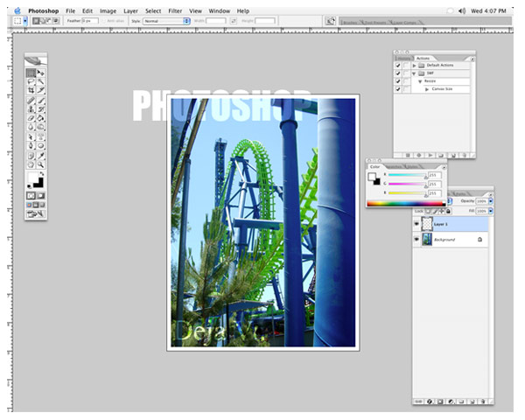Screen dimensions: 525x420
Task: Open the Fill slider dropdown
Action: [x=491, y=211]
